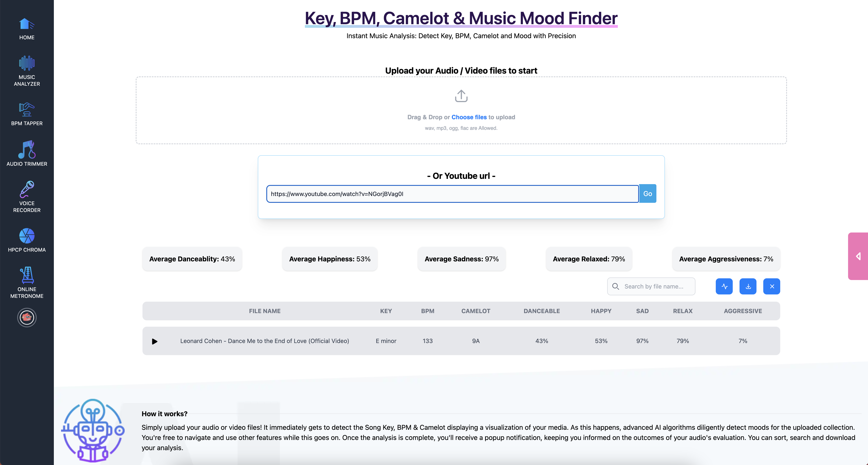
Task: Clear results with the blue X button
Action: 772,286
